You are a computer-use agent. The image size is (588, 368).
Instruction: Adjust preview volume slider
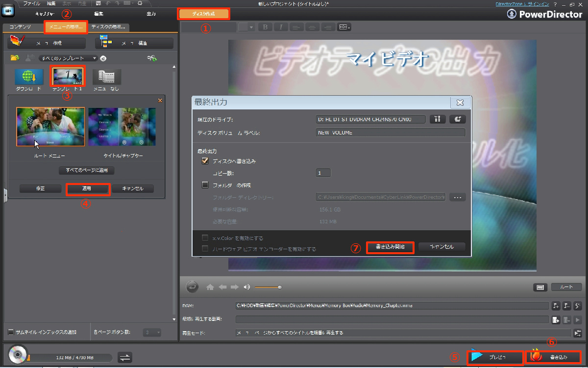[x=267, y=287]
